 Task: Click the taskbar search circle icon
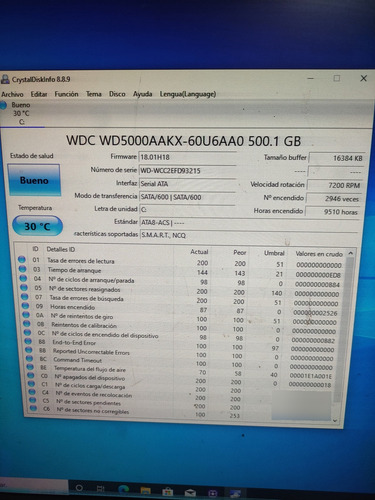(79, 488)
